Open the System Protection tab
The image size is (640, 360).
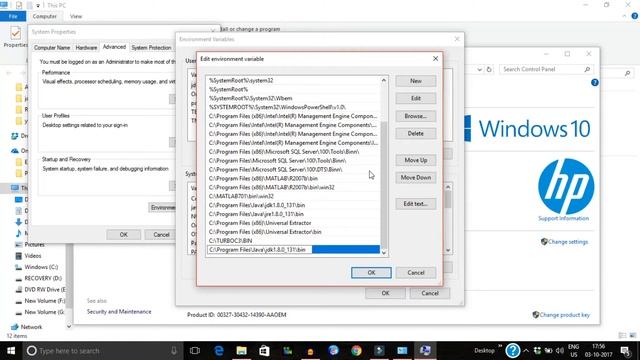(x=151, y=48)
